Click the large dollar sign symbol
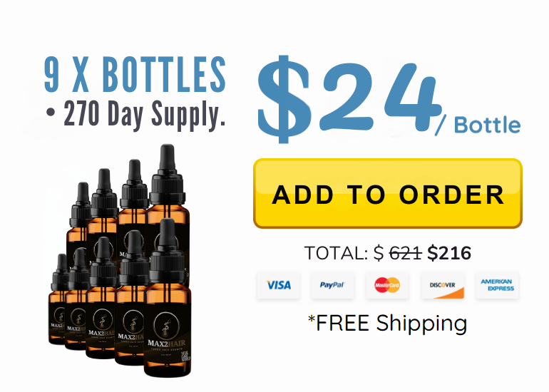The image size is (549, 392). tap(284, 99)
